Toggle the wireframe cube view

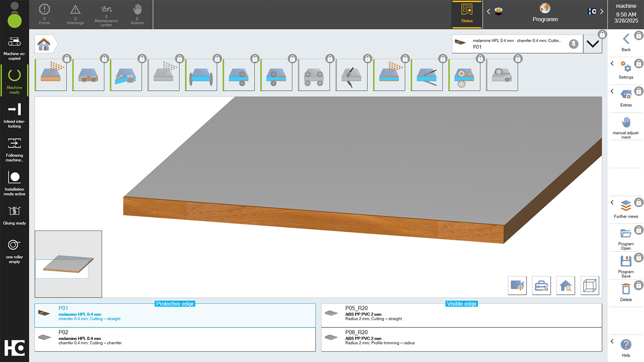pyautogui.click(x=590, y=286)
